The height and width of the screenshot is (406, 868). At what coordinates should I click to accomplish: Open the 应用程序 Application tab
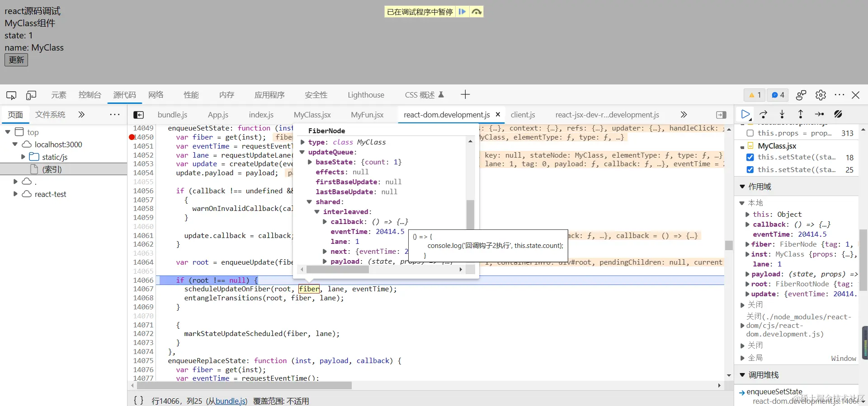point(269,95)
